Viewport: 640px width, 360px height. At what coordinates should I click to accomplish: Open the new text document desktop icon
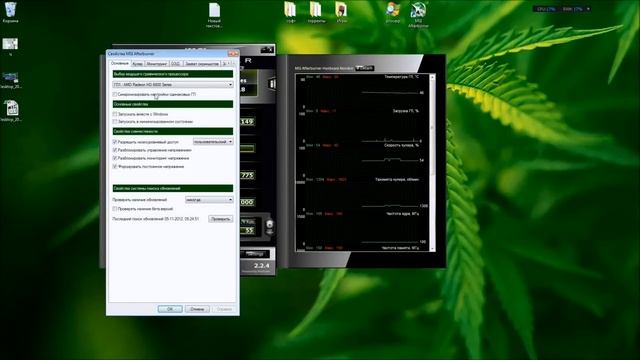(214, 15)
